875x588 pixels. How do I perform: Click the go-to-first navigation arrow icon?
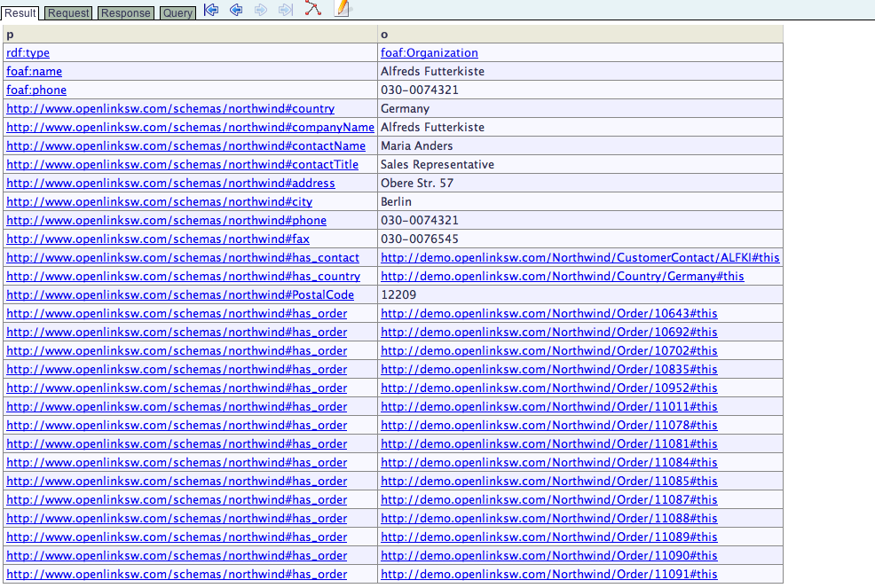pyautogui.click(x=211, y=10)
